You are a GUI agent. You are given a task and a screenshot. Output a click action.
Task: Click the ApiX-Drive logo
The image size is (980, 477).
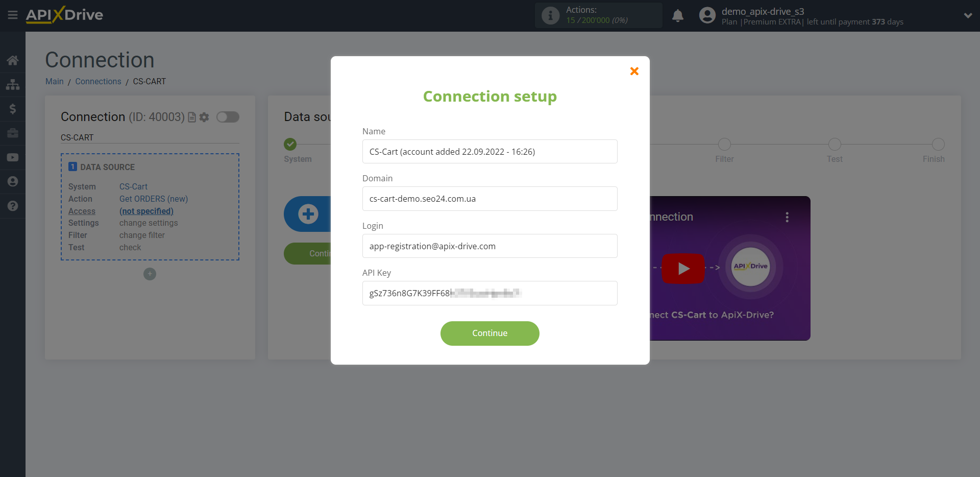tap(64, 15)
